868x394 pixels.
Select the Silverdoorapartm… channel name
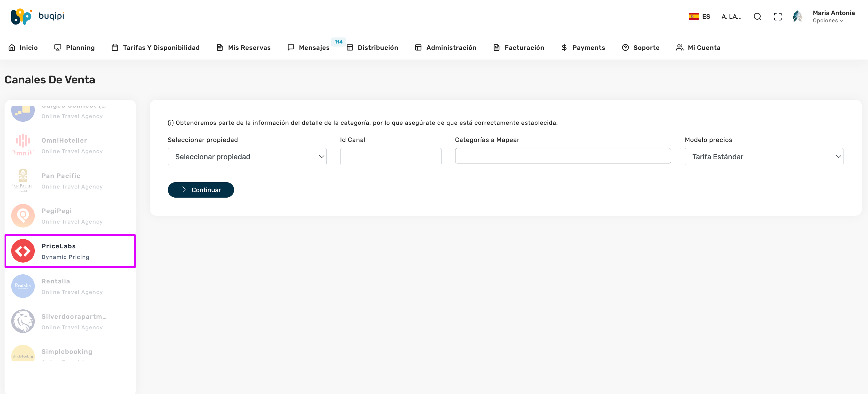point(74,317)
